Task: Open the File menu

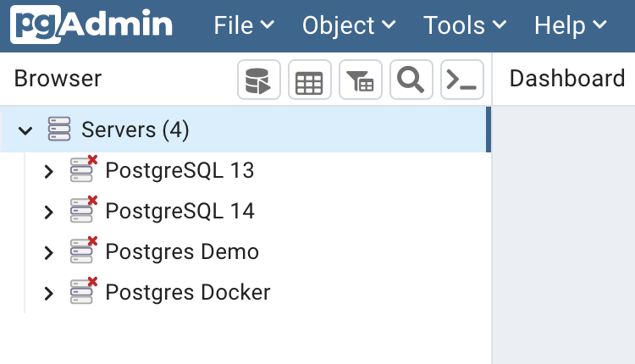Action: [x=244, y=25]
